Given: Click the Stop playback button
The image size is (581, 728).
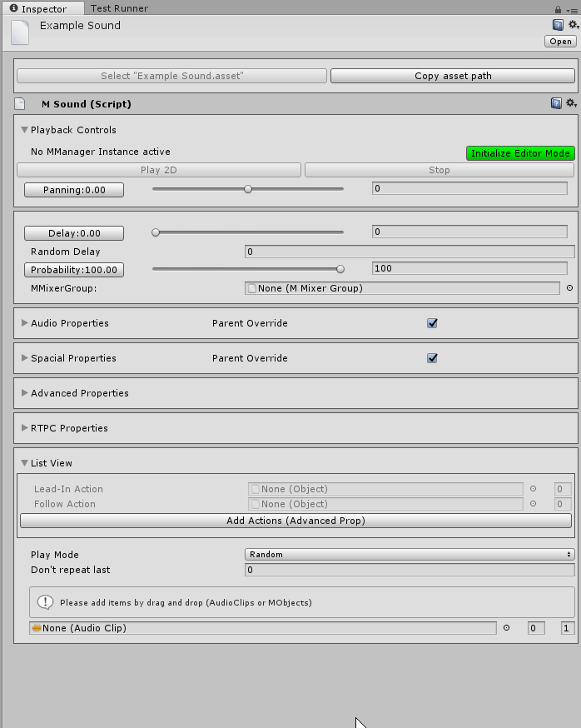Looking at the screenshot, I should pos(439,170).
